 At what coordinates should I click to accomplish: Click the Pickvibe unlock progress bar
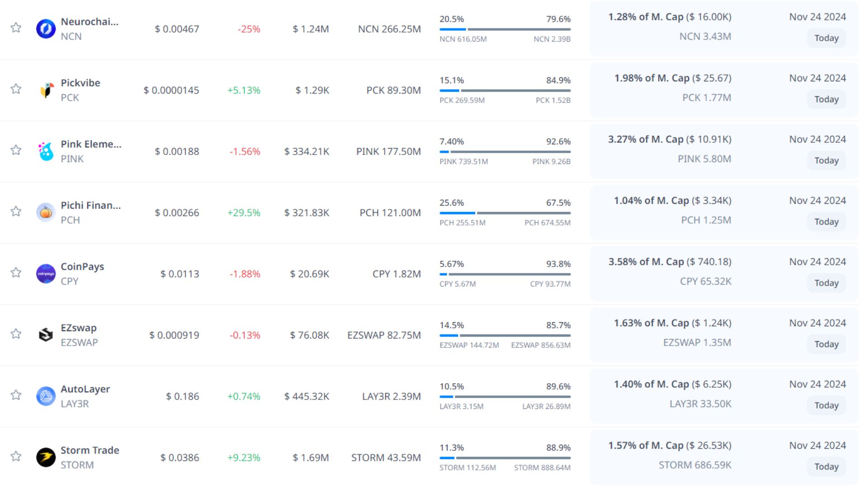505,90
